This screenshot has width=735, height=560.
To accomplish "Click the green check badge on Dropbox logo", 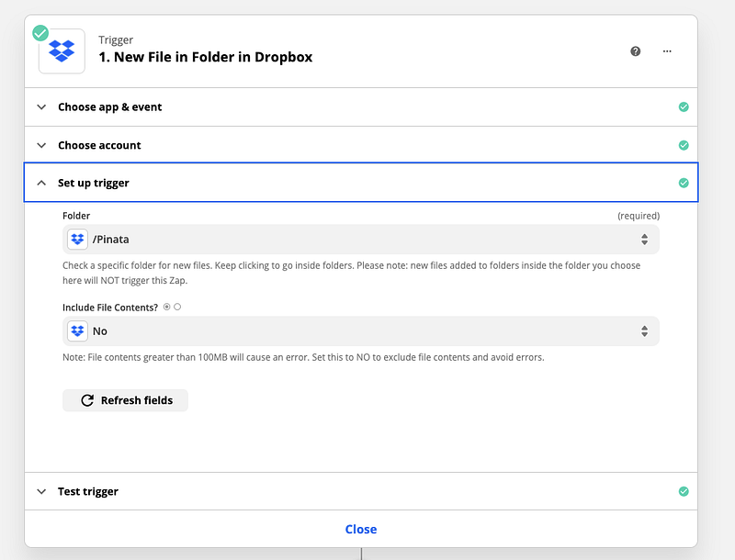I will [40, 33].
